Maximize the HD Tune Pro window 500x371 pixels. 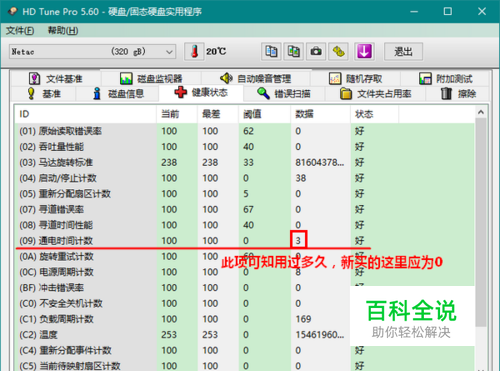pyautogui.click(x=448, y=11)
